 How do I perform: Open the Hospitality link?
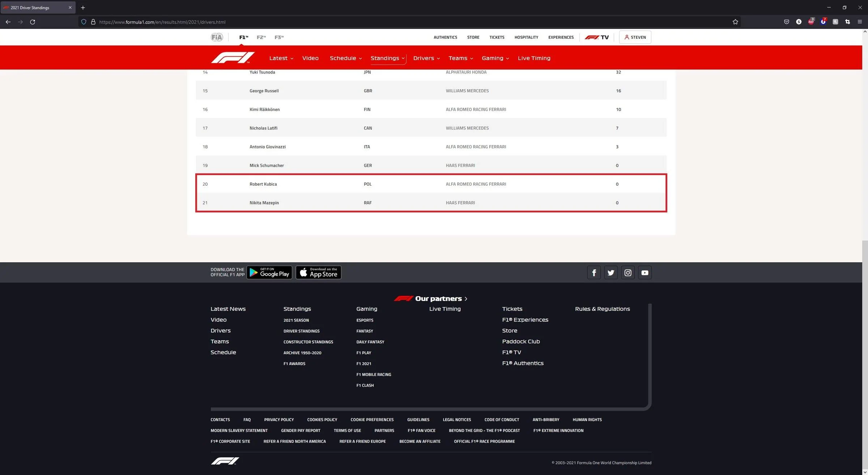526,37
